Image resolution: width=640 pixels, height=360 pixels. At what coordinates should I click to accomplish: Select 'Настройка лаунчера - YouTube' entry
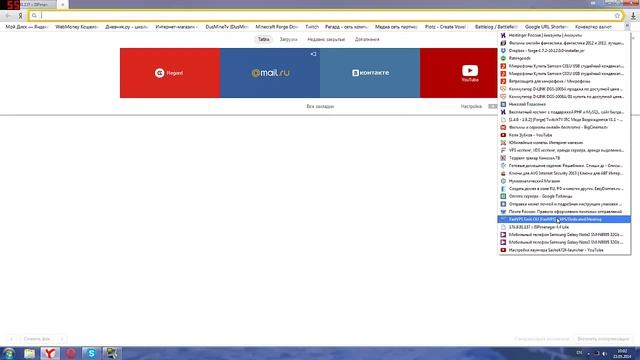coord(564,250)
